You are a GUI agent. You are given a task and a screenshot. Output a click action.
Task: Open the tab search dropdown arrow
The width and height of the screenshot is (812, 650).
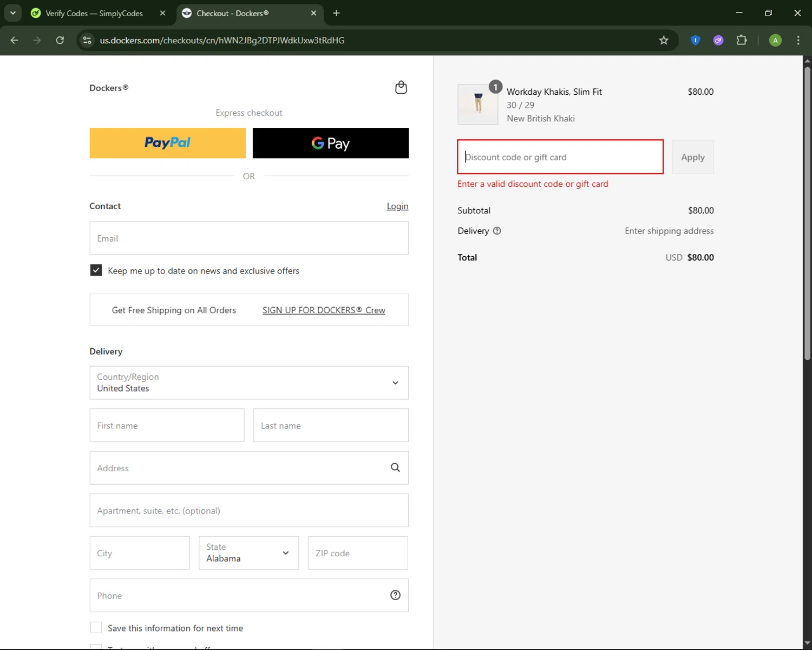click(x=12, y=13)
